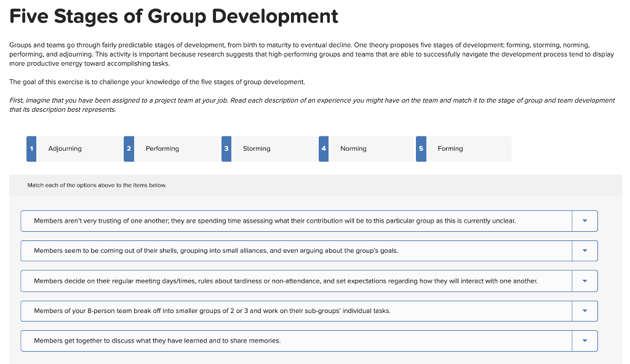Open the dropdown for the trust assessment statement
Image resolution: width=630 pixels, height=364 pixels.
[x=584, y=221]
